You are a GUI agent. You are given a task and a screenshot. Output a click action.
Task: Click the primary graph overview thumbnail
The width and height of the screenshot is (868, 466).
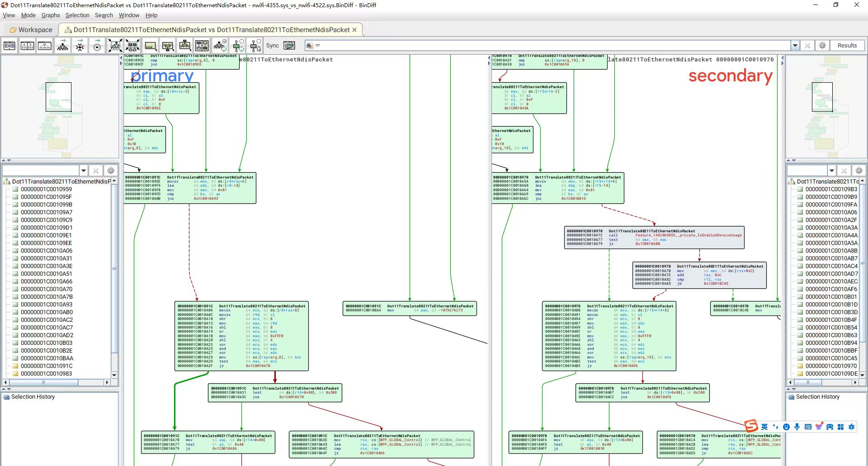click(x=60, y=107)
